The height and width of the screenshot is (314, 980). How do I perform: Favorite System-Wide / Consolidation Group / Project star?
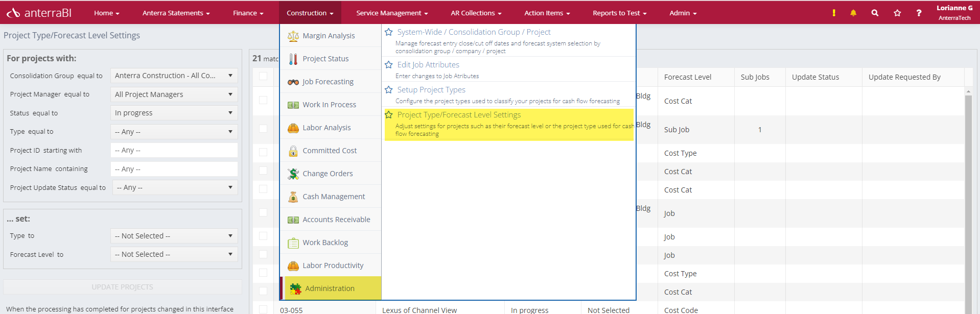[x=389, y=32]
